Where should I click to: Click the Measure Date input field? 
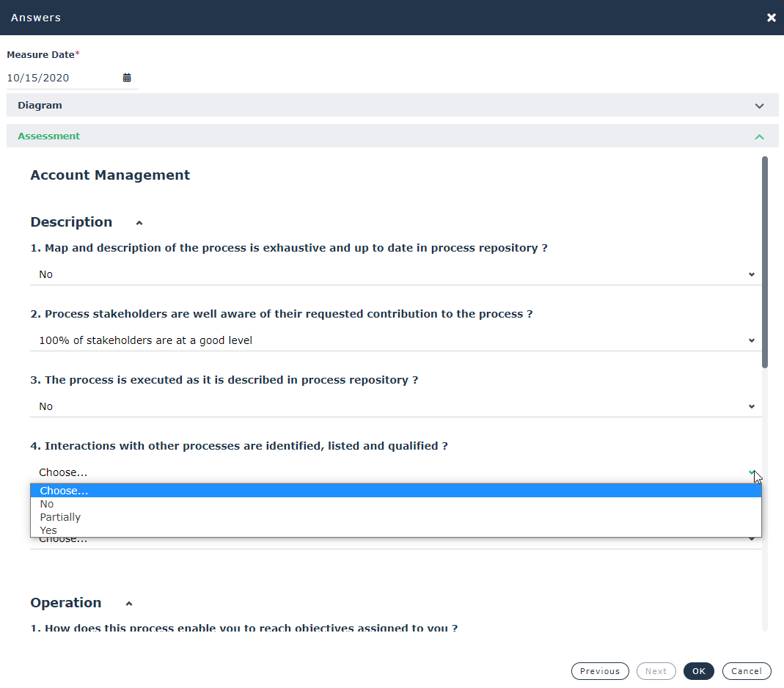pos(62,78)
